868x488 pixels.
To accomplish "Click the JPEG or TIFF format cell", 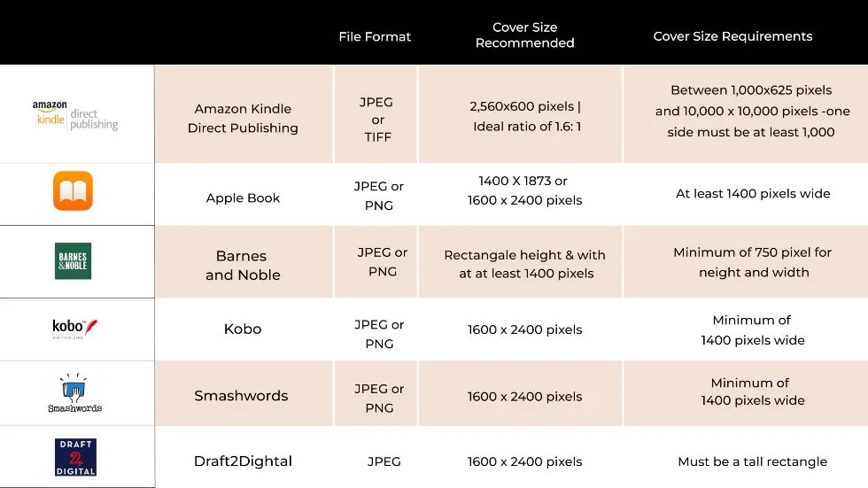I will (376, 120).
